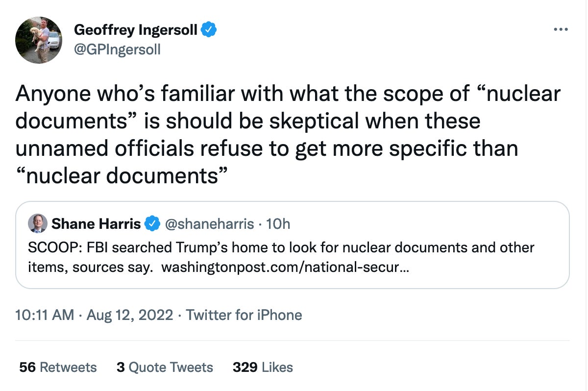
Task: Click the verified badge beside Geoffrey Ingersoll
Action: click(209, 30)
